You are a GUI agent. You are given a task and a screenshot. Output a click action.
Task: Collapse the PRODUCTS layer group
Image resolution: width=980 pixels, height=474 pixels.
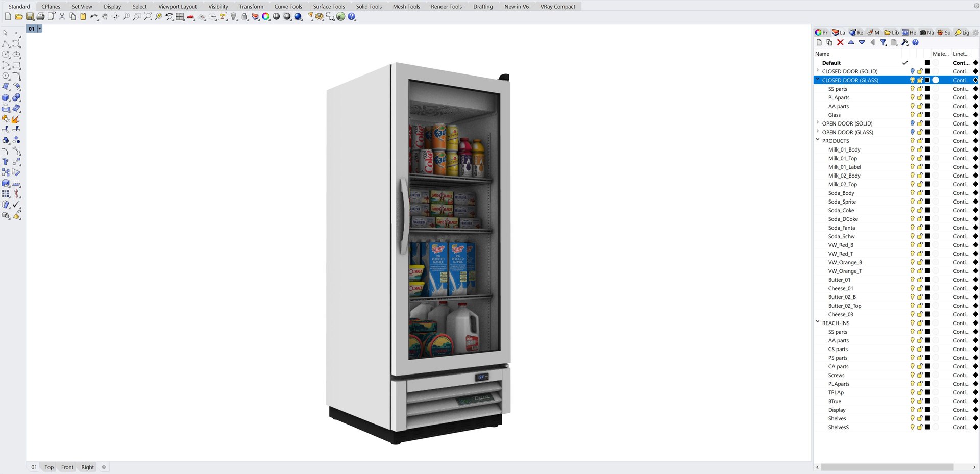818,140
